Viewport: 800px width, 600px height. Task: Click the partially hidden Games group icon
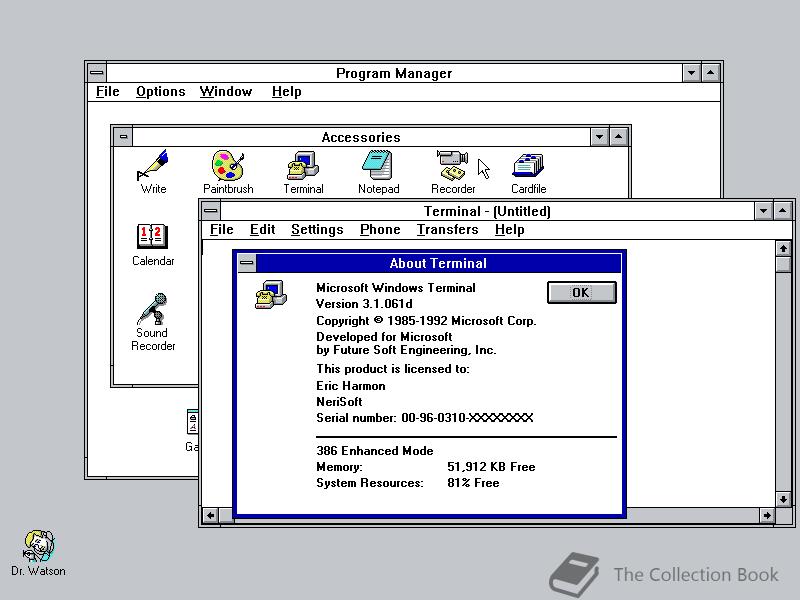(192, 430)
